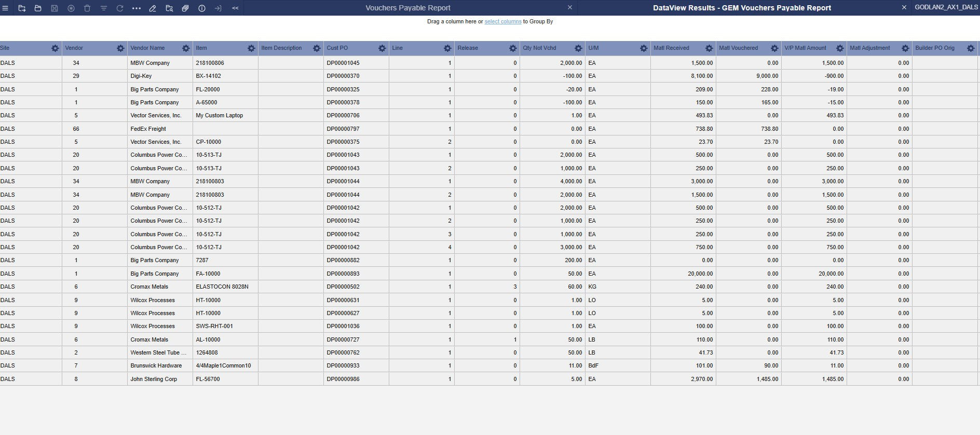Sort by the Qty Not Vchd header

tap(539, 48)
